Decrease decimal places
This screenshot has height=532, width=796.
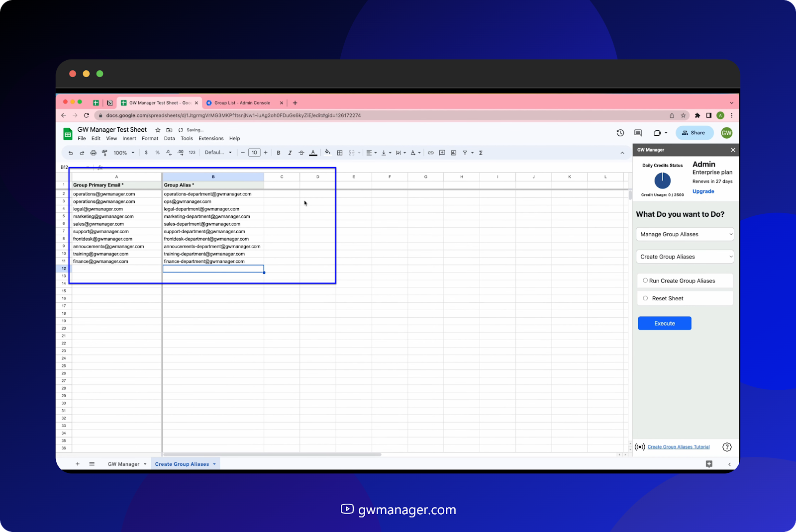pyautogui.click(x=169, y=153)
